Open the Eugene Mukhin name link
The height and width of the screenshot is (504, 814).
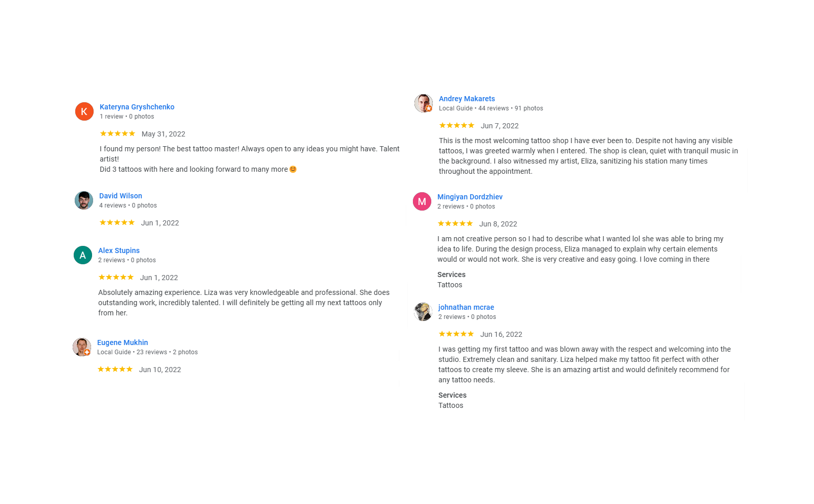click(122, 342)
